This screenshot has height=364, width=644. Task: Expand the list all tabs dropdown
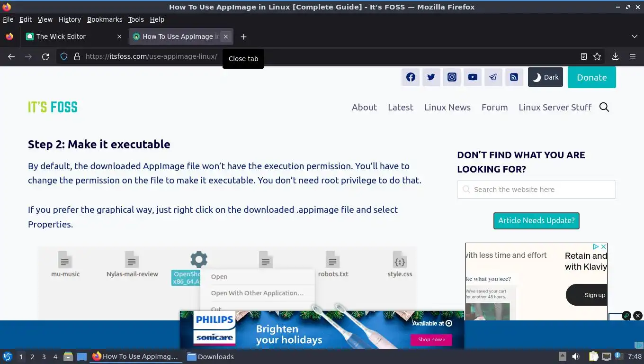(635, 36)
